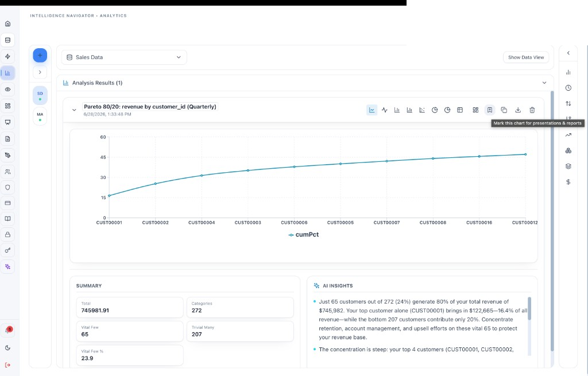Open the purple sparkle AI sidebar icon
This screenshot has width=588, height=376.
pos(7,266)
